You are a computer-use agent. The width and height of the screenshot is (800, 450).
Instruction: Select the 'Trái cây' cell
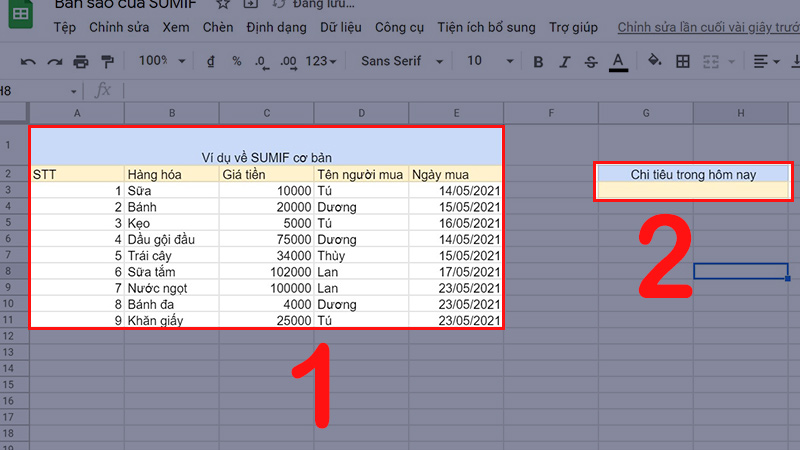(172, 256)
